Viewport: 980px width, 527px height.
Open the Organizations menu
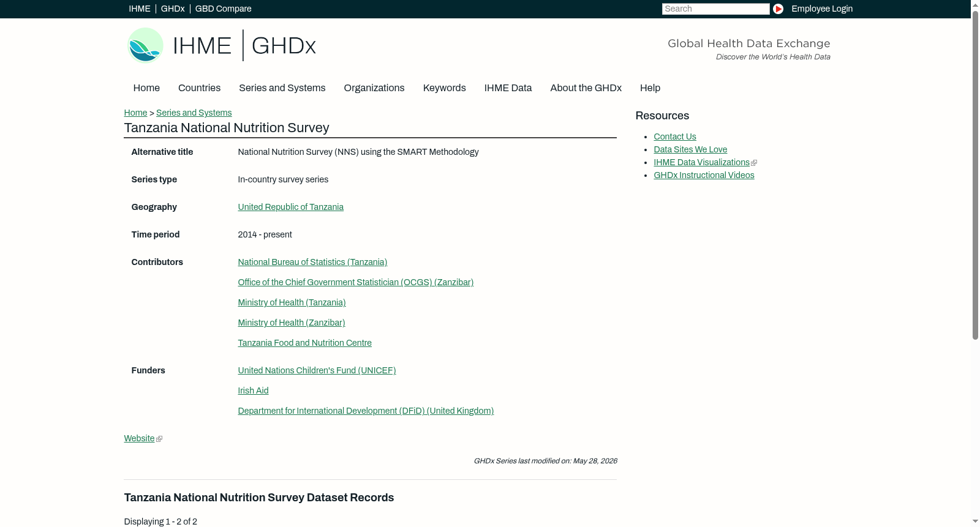(x=374, y=88)
